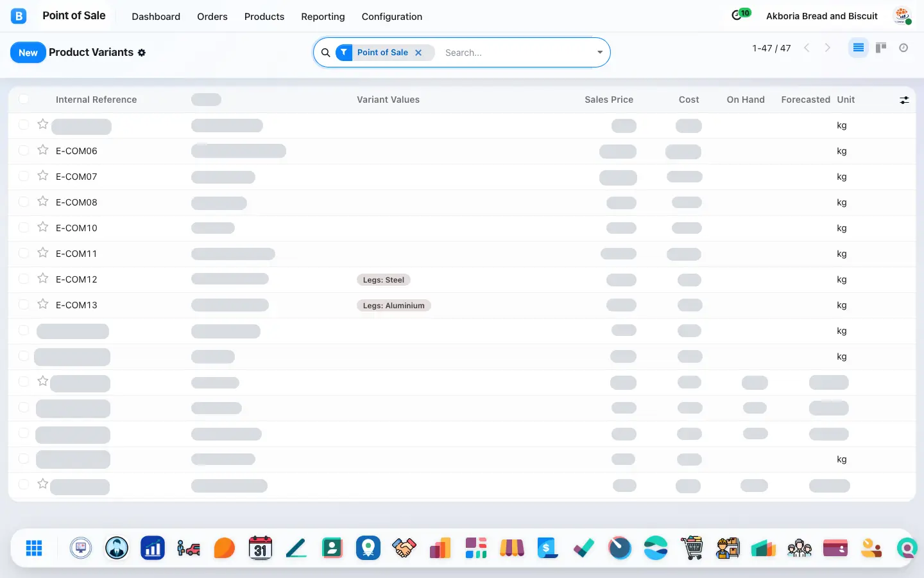This screenshot has height=578, width=924.
Task: Tick the select-all header checkbox
Action: [24, 99]
